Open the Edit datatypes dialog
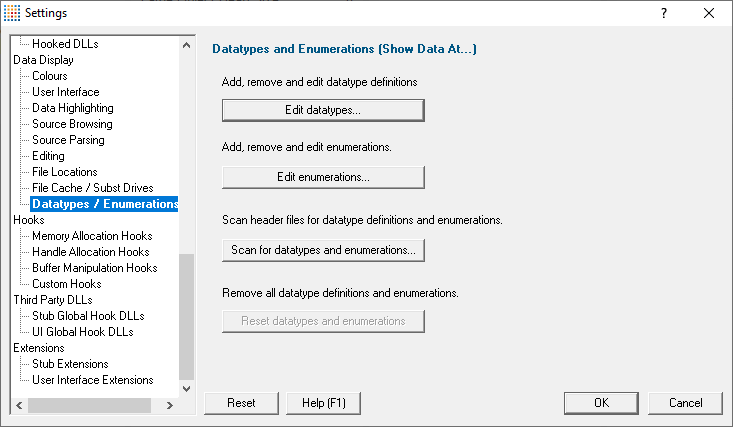The height and width of the screenshot is (427, 733). tap(323, 110)
